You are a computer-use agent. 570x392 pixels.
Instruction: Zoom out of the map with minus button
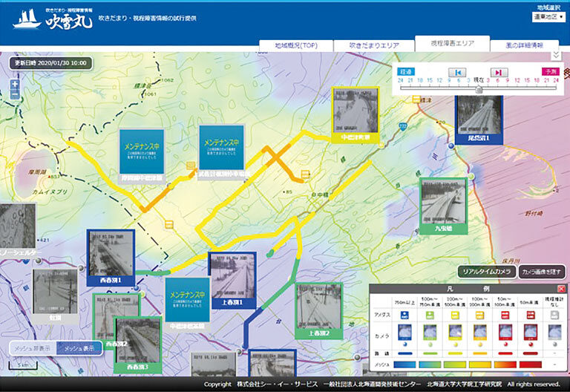[16, 95]
